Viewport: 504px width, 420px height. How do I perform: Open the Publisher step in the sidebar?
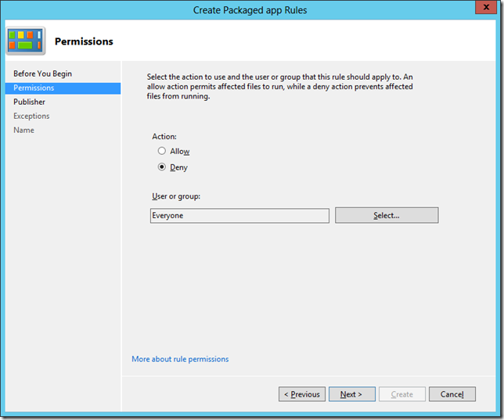[29, 102]
